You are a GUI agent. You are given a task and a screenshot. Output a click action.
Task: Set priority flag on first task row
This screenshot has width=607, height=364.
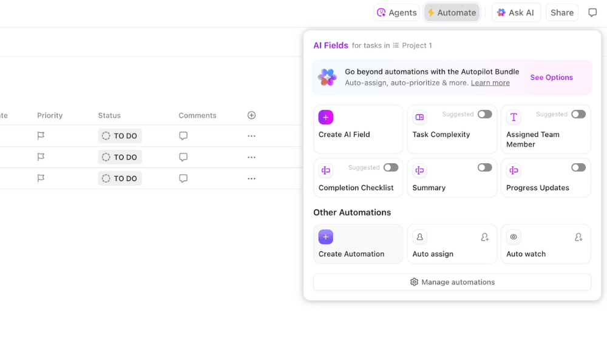(41, 136)
